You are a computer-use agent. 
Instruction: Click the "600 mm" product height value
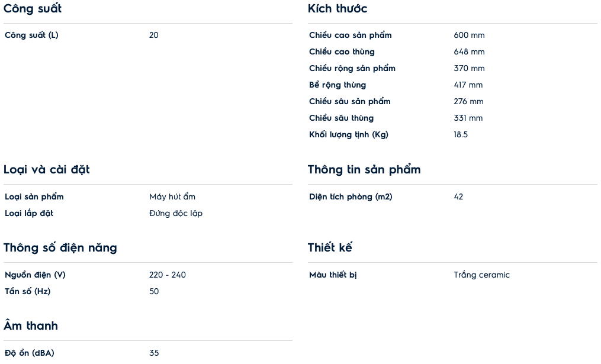tap(469, 36)
